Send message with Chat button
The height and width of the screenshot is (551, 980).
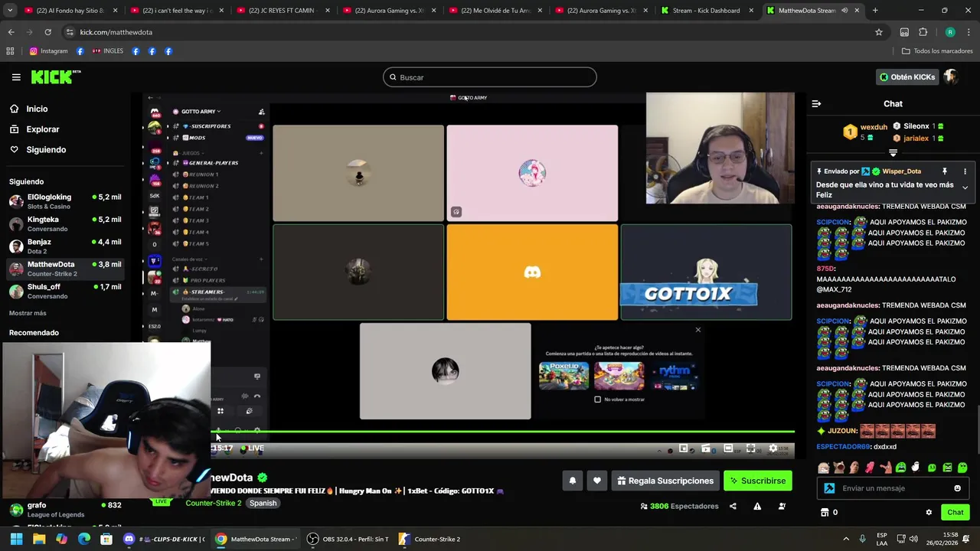tap(955, 512)
